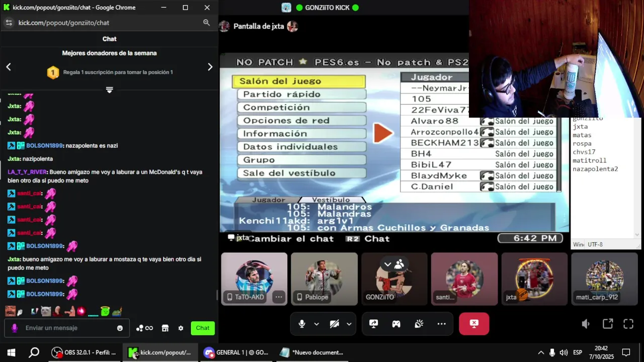
Task: Select Pablope participant tile
Action: pyautogui.click(x=324, y=279)
